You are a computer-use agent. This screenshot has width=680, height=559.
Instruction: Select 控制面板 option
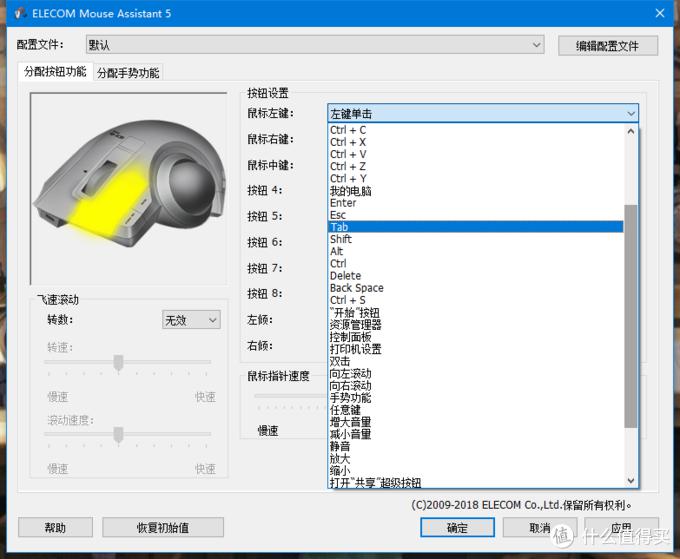[x=476, y=337]
